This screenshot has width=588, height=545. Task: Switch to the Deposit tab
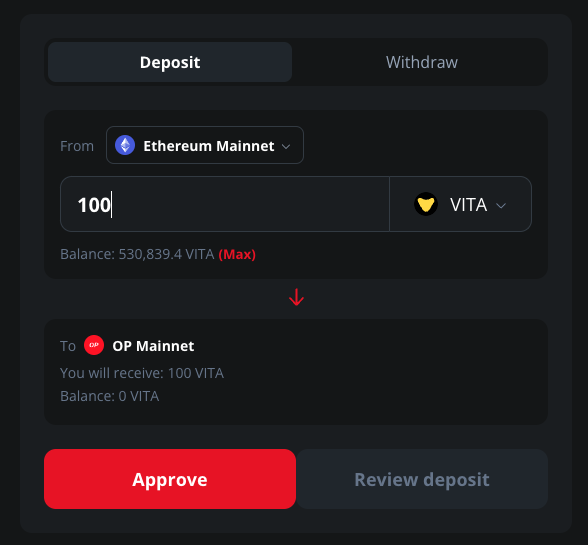click(x=170, y=62)
